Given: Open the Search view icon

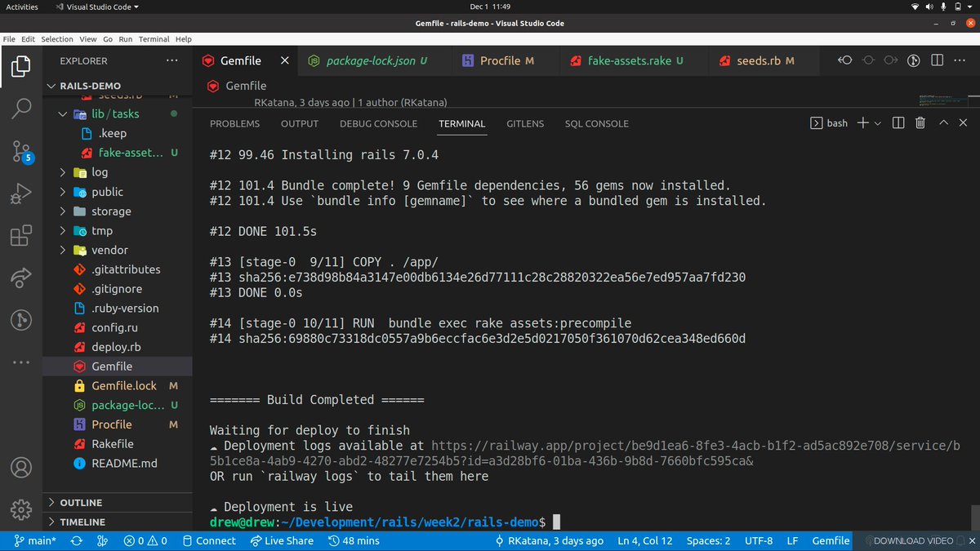Looking at the screenshot, I should click(x=21, y=109).
